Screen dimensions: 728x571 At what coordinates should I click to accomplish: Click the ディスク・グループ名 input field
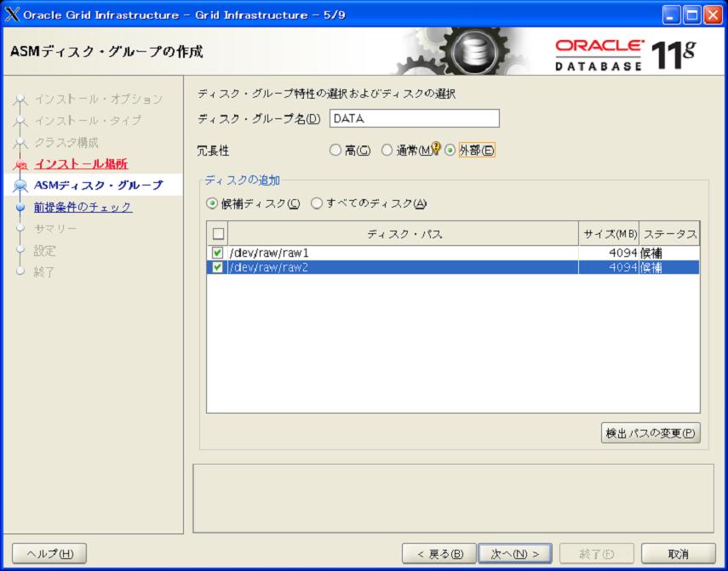click(415, 118)
